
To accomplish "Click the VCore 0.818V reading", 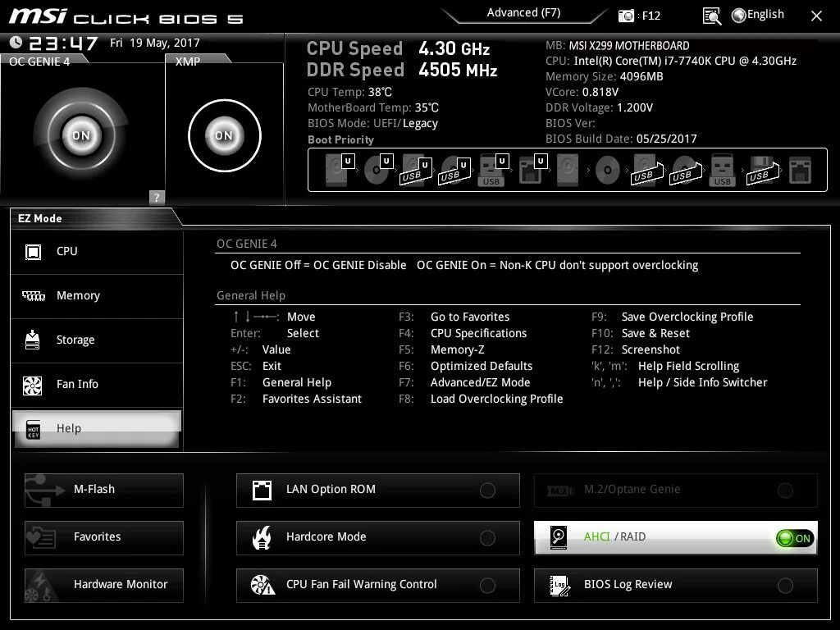I will 582,92.
